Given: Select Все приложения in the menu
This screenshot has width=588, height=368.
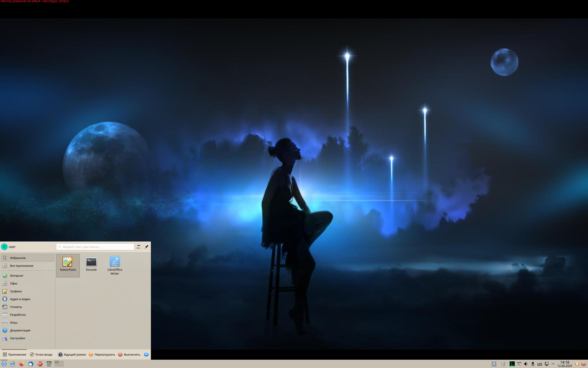Looking at the screenshot, I should (28, 266).
